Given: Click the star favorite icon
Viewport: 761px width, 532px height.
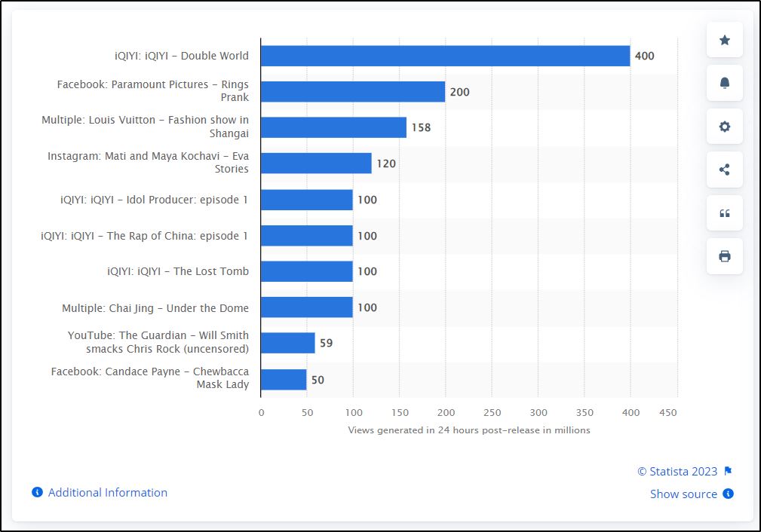Looking at the screenshot, I should (x=724, y=40).
